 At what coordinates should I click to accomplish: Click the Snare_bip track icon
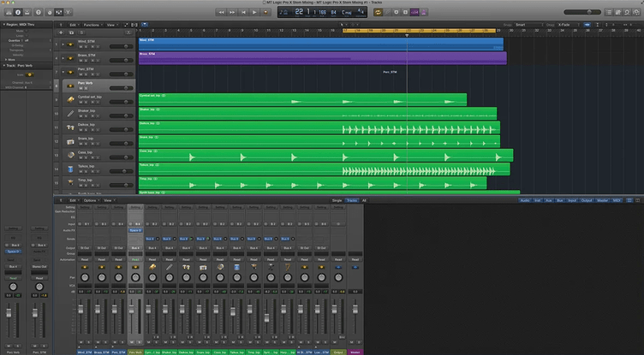tap(70, 142)
